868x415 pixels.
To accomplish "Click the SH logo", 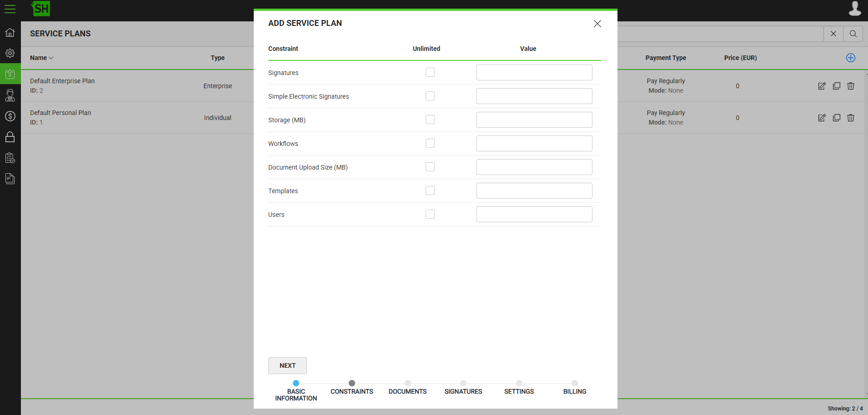I will (40, 9).
